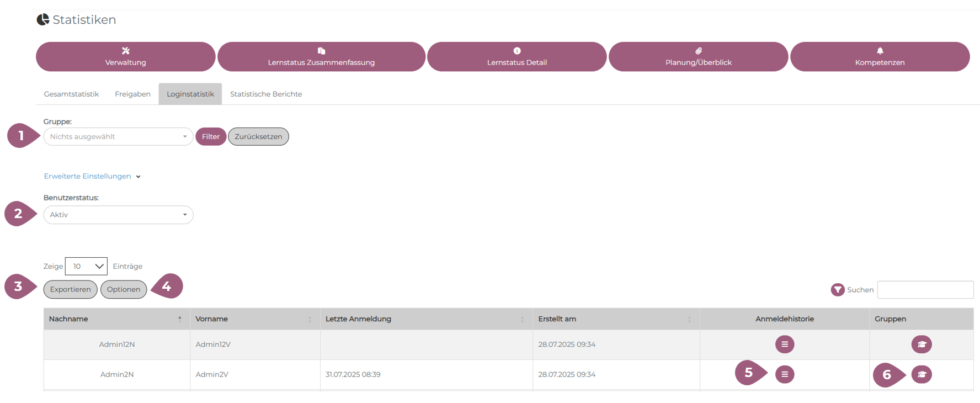Open Lernstatus Zusammenfassung
The width and height of the screenshot is (980, 403).
pyautogui.click(x=321, y=57)
